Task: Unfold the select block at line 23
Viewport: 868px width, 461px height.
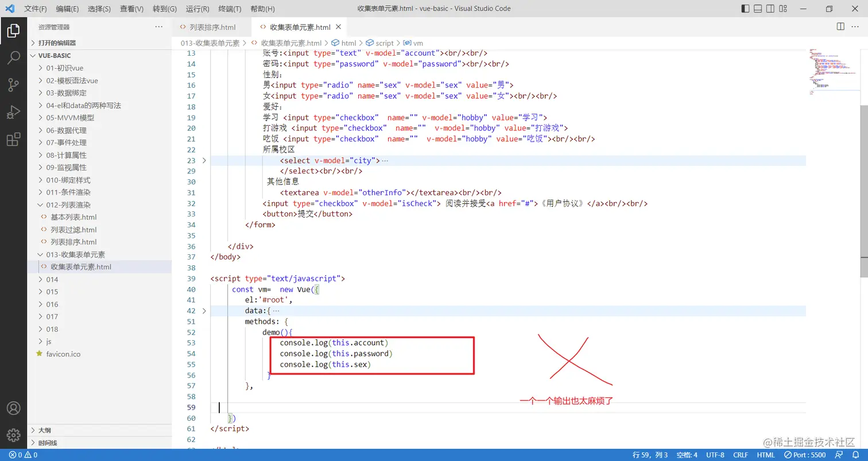Action: tap(204, 160)
